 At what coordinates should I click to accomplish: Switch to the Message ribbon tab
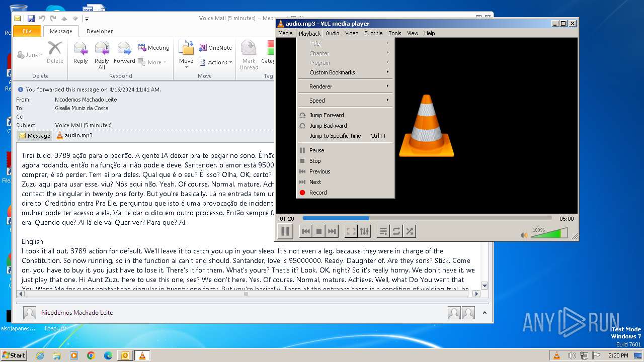tap(61, 31)
